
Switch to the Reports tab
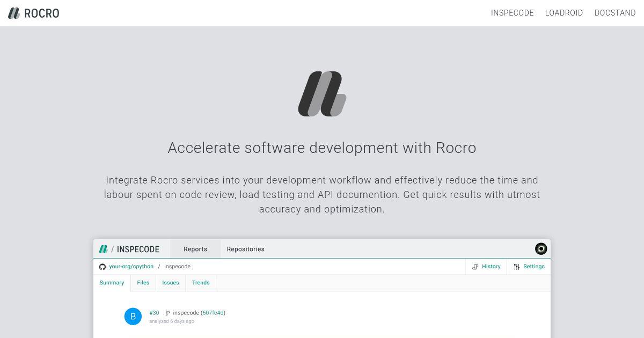click(195, 249)
